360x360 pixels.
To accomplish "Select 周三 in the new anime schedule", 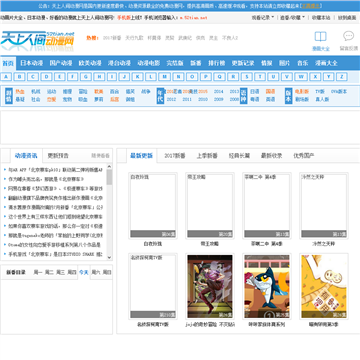I will [x=61, y=272].
